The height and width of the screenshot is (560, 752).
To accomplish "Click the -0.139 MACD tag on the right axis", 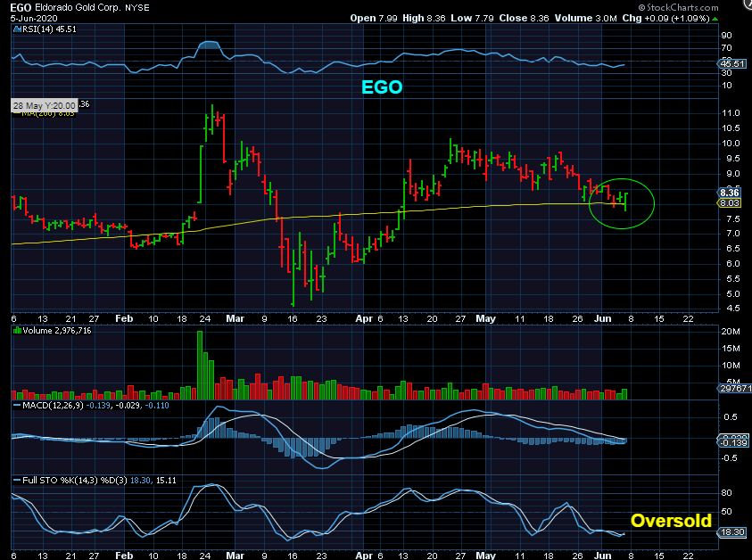I will pyautogui.click(x=733, y=442).
